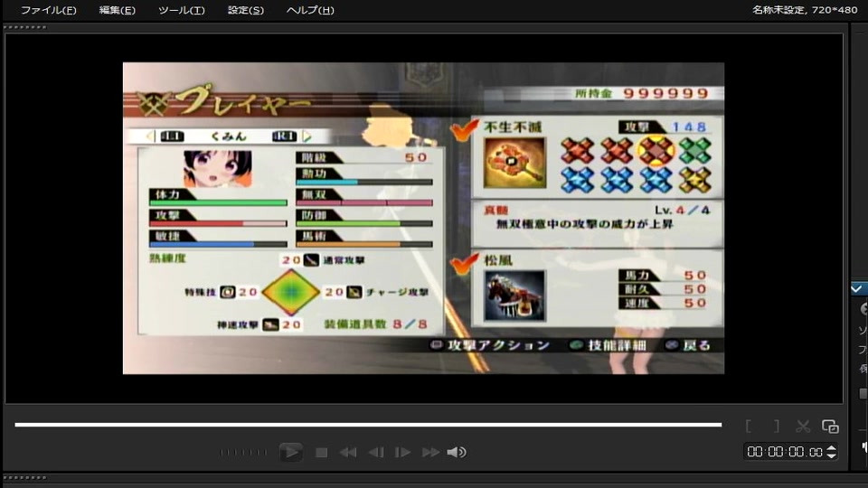Open the ツール(T) menu
The width and height of the screenshot is (868, 488).
(x=181, y=10)
